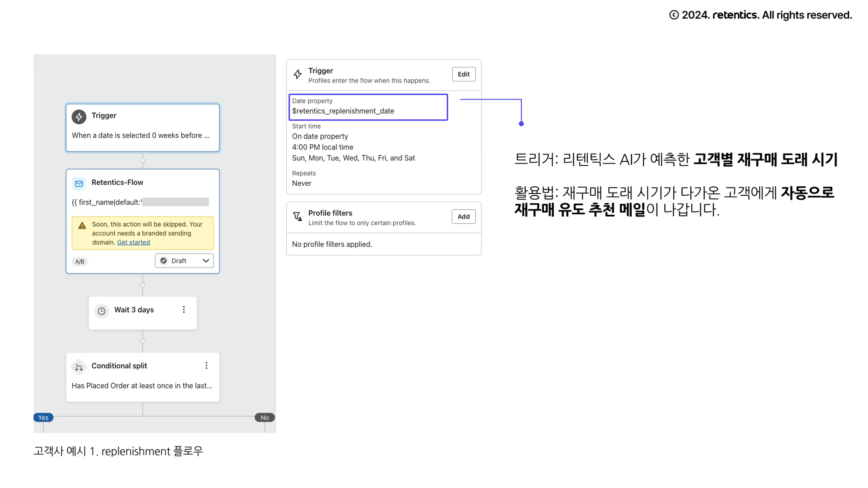Click the Wait 3 days label

click(x=134, y=310)
